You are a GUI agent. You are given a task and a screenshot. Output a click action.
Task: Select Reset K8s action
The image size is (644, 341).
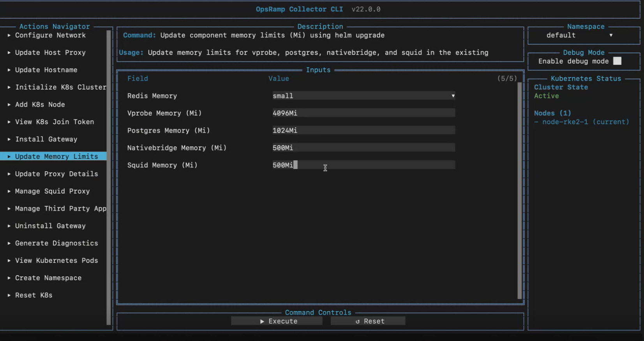point(34,295)
